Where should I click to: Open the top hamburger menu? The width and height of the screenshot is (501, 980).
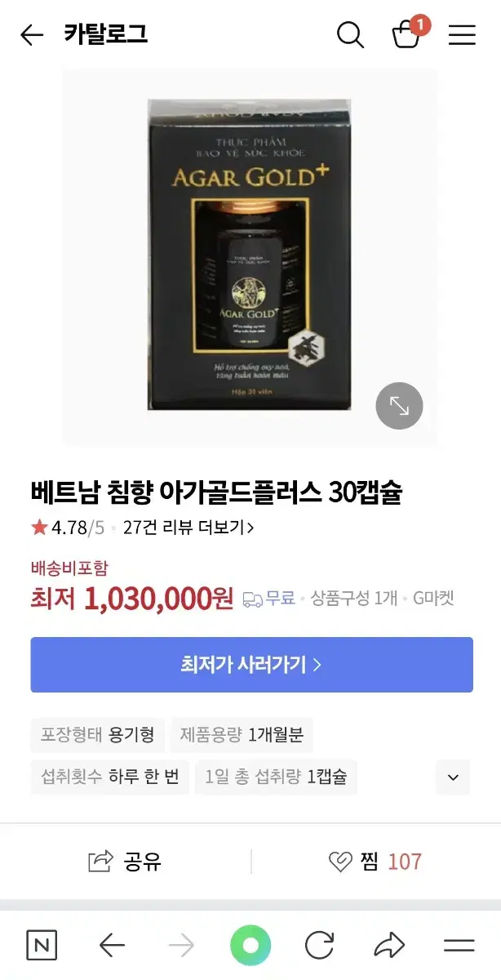(462, 35)
